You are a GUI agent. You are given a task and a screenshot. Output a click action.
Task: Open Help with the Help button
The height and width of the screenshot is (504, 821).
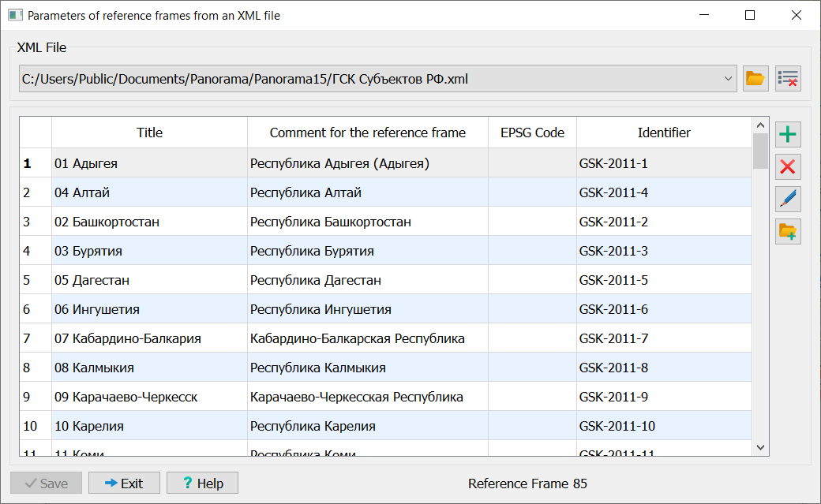coord(202,483)
